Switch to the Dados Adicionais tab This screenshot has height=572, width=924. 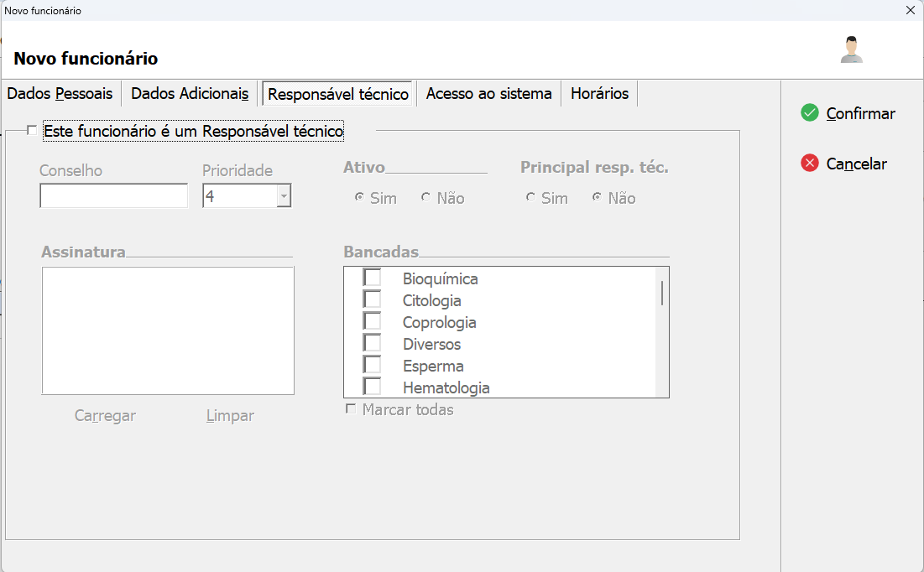point(190,94)
